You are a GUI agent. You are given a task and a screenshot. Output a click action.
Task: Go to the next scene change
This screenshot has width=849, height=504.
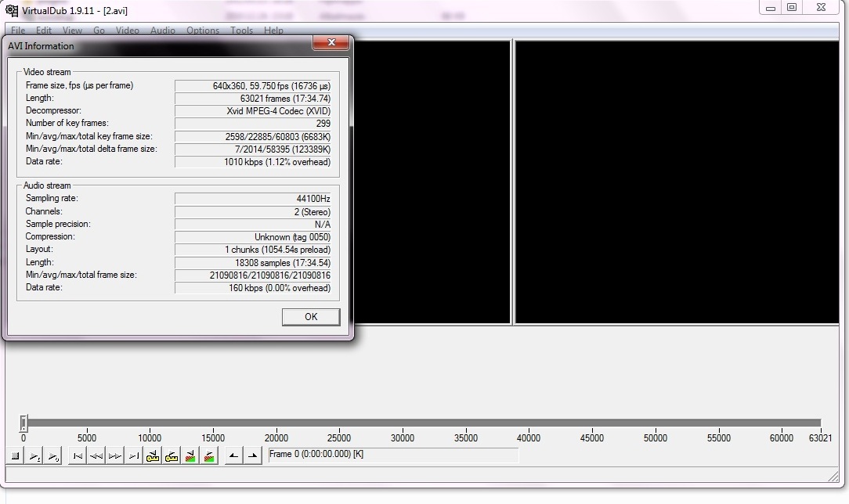click(209, 456)
